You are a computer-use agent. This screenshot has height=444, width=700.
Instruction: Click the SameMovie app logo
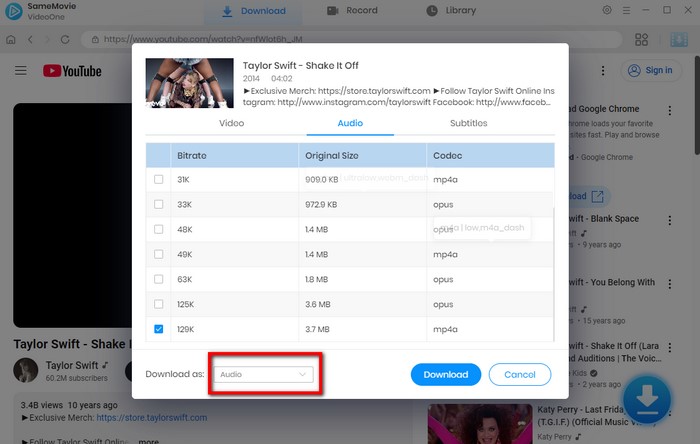[x=14, y=11]
